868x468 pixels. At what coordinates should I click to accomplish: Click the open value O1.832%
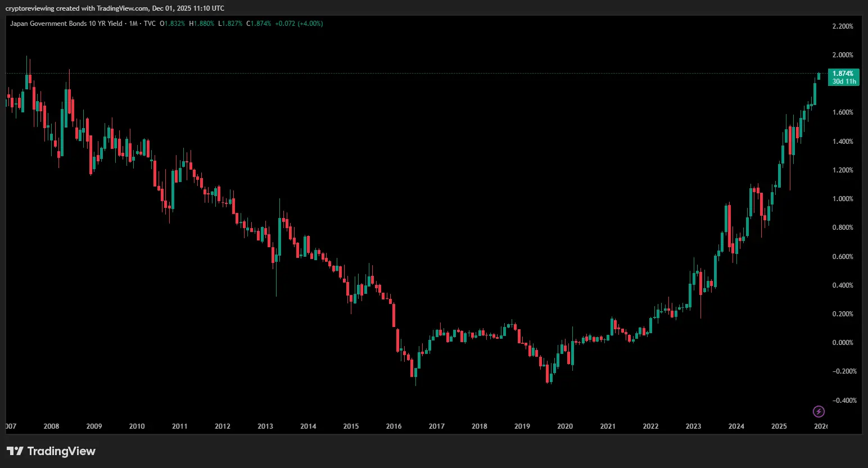172,24
